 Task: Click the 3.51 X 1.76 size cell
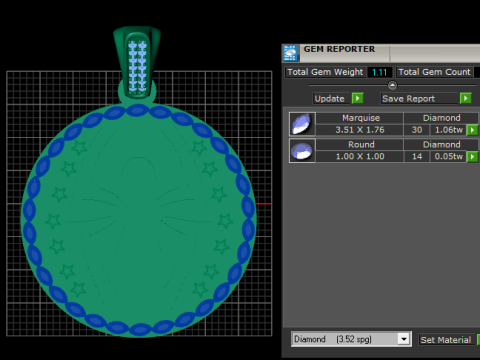(360, 130)
